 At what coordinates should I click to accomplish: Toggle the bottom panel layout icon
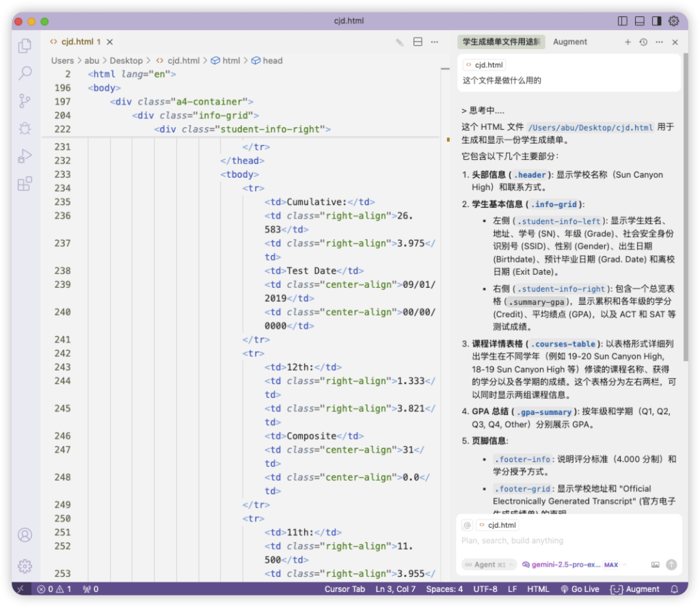tap(639, 21)
